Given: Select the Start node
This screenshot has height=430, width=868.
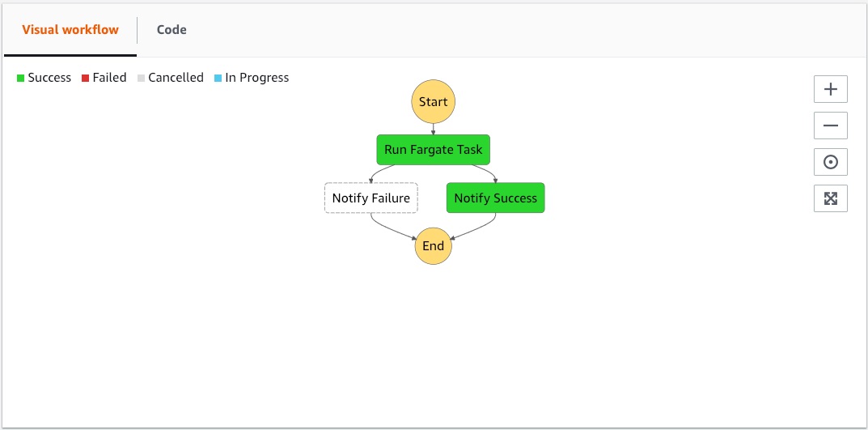Looking at the screenshot, I should coord(434,102).
